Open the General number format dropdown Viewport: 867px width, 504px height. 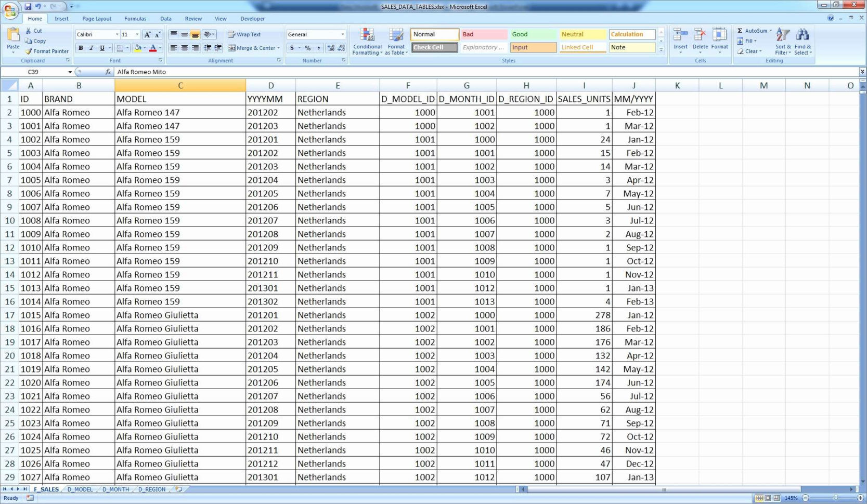(342, 34)
